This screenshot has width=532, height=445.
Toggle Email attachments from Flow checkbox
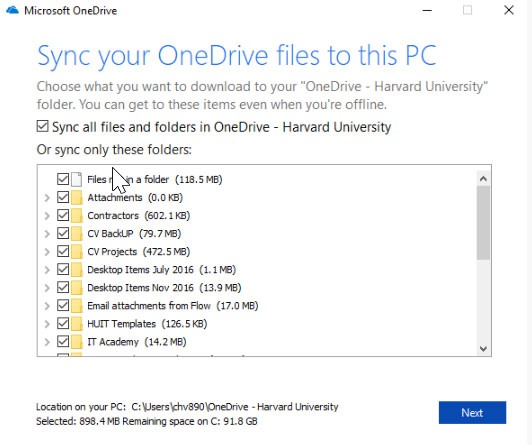click(63, 305)
